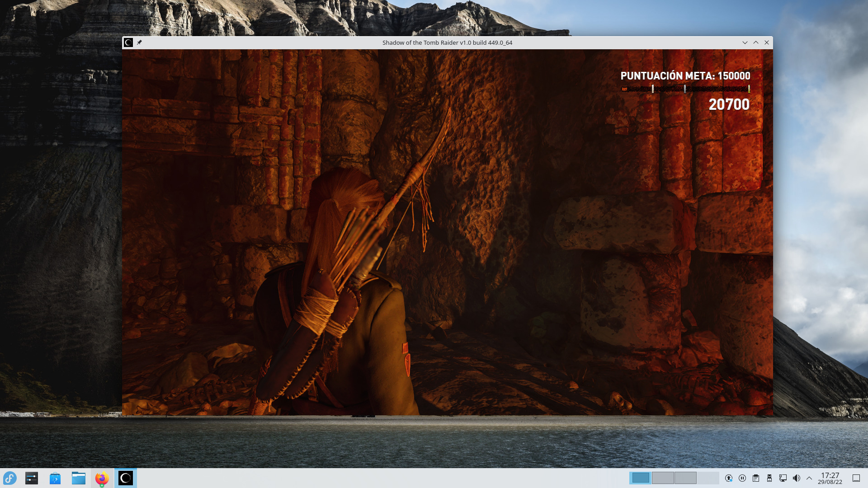
Task: Click the PUNTUACIÓN META: 150000 label
Action: click(685, 76)
